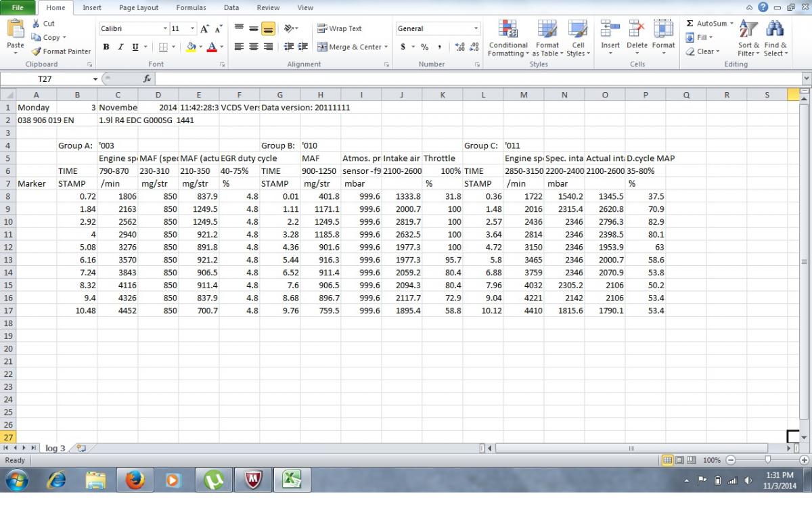Expand the Borders dropdown arrow
812x521 pixels.
173,47
